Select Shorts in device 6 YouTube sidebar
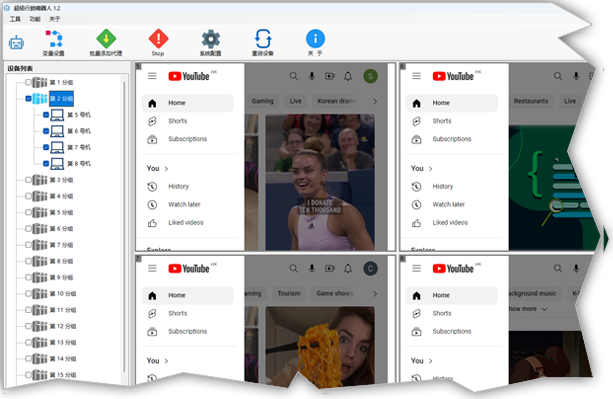Viewport: 613px width, 399px height. (x=452, y=121)
